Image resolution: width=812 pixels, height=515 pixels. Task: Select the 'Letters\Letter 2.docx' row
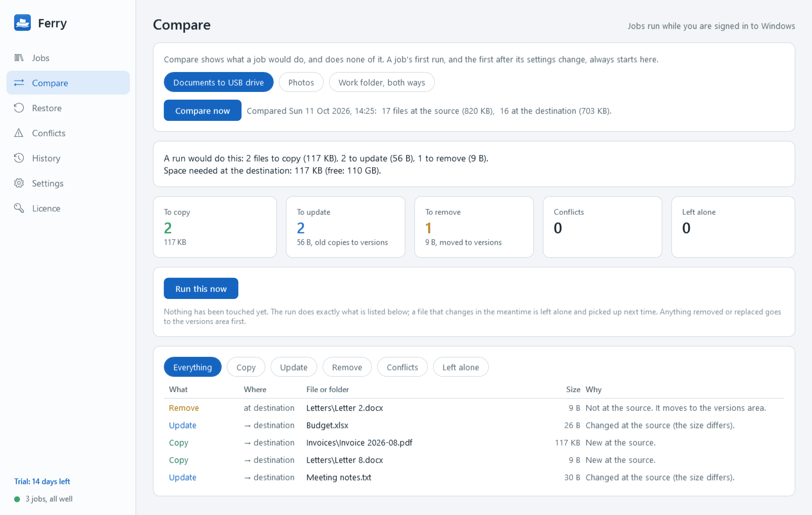[474, 408]
